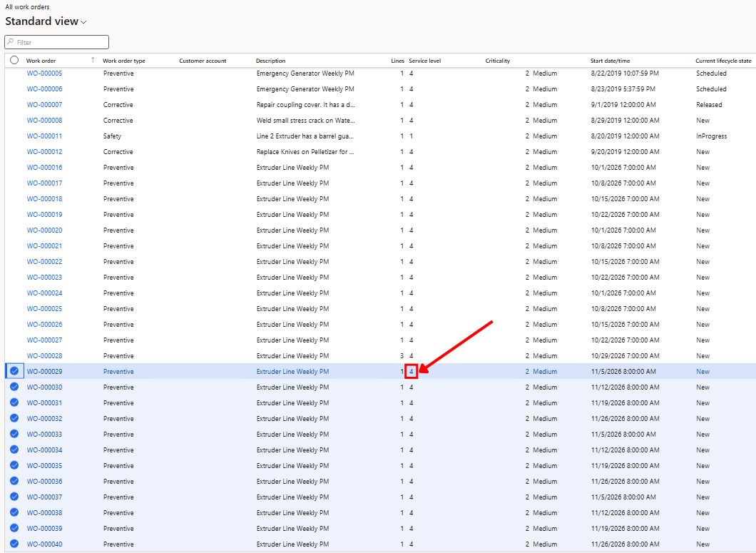Click Scheduled state for WO-000006

[x=711, y=88]
